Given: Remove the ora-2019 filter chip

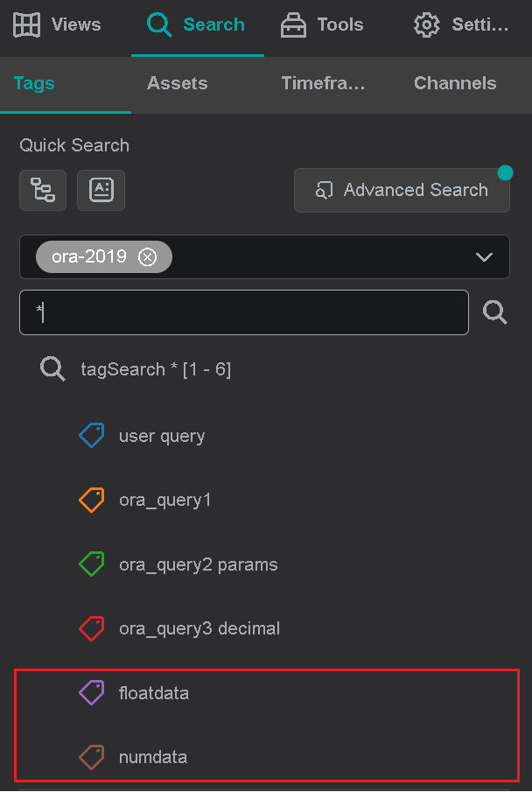Looking at the screenshot, I should pyautogui.click(x=147, y=256).
